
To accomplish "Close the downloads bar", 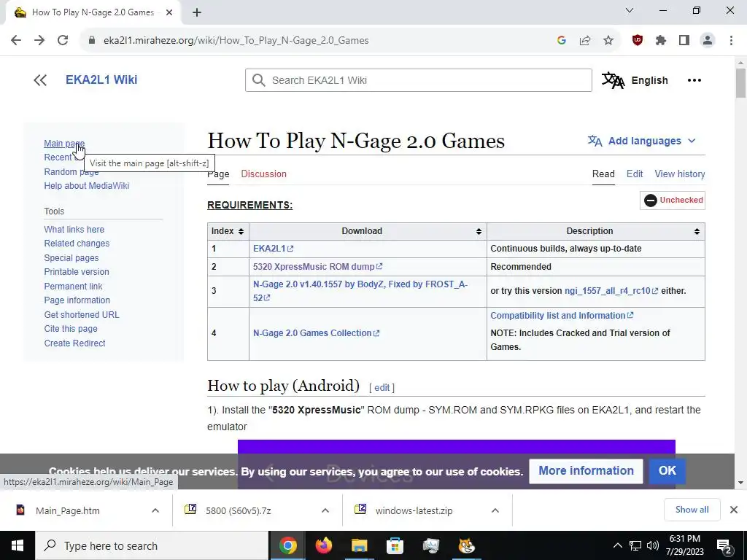I will [734, 510].
